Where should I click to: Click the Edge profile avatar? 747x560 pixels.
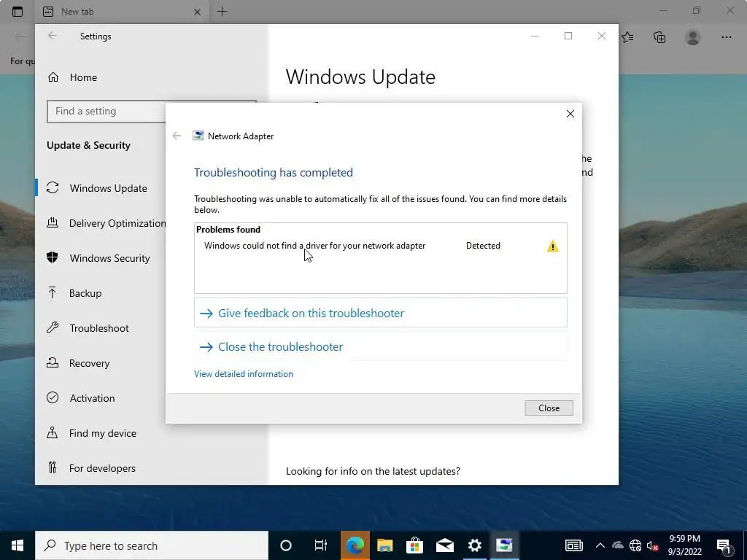(693, 37)
